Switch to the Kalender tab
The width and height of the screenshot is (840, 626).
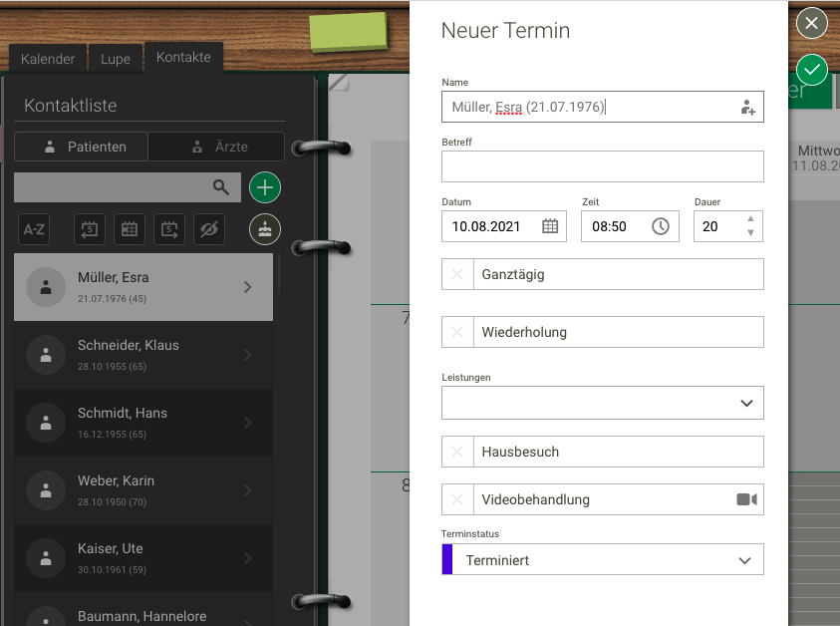[x=47, y=58]
